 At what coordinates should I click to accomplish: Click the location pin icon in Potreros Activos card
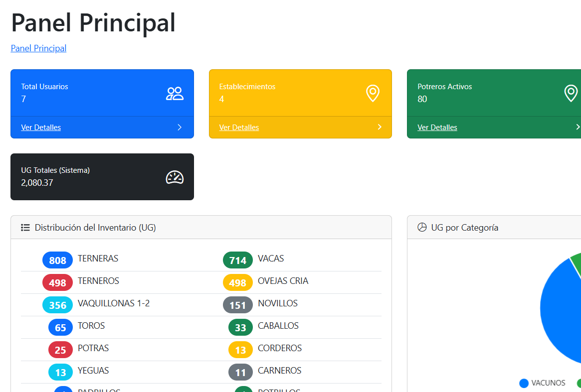pyautogui.click(x=571, y=93)
